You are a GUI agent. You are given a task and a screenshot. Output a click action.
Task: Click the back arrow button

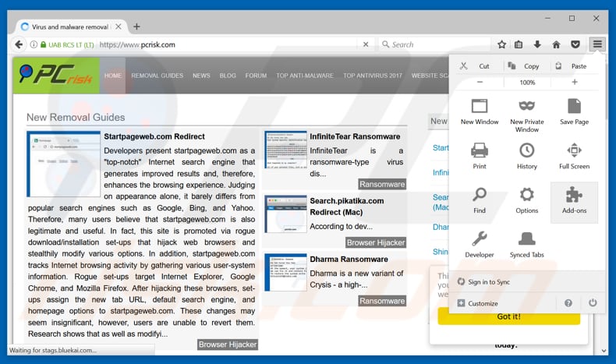(x=19, y=44)
